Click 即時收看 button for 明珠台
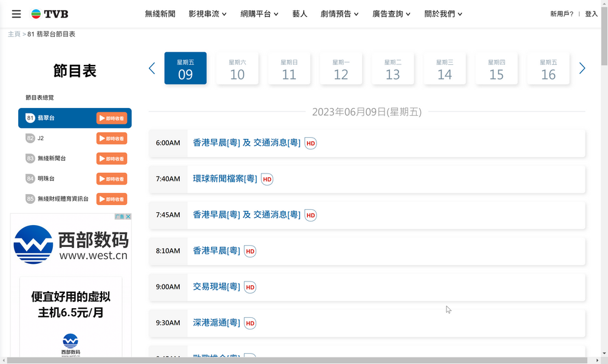The width and height of the screenshot is (608, 364). click(x=112, y=179)
